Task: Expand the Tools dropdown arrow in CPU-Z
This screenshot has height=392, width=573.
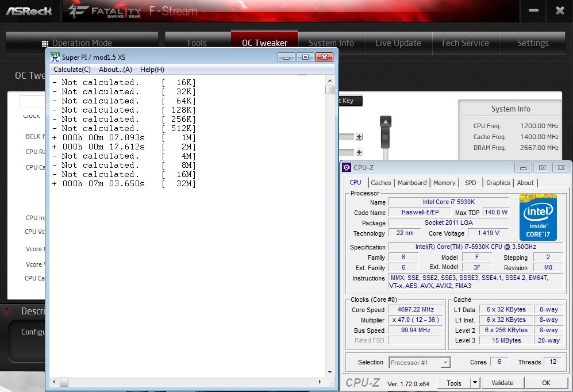Action: (475, 383)
